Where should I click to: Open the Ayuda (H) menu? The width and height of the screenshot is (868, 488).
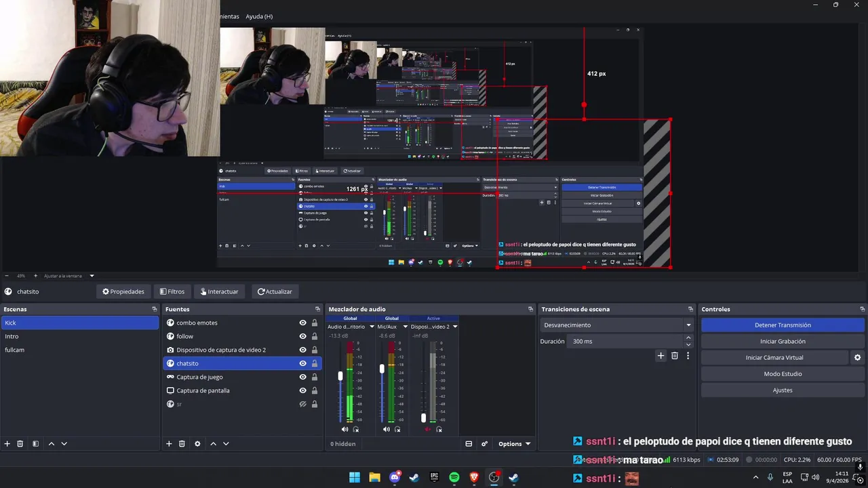[x=259, y=16]
